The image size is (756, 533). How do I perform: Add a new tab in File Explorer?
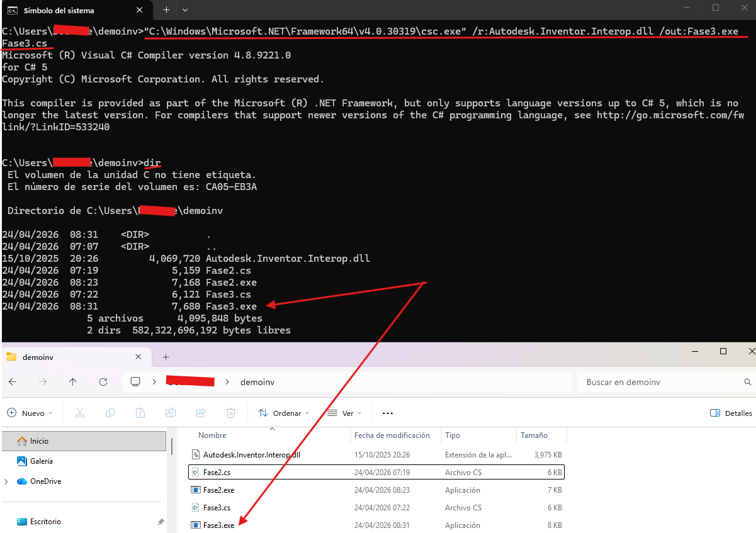pyautogui.click(x=166, y=357)
